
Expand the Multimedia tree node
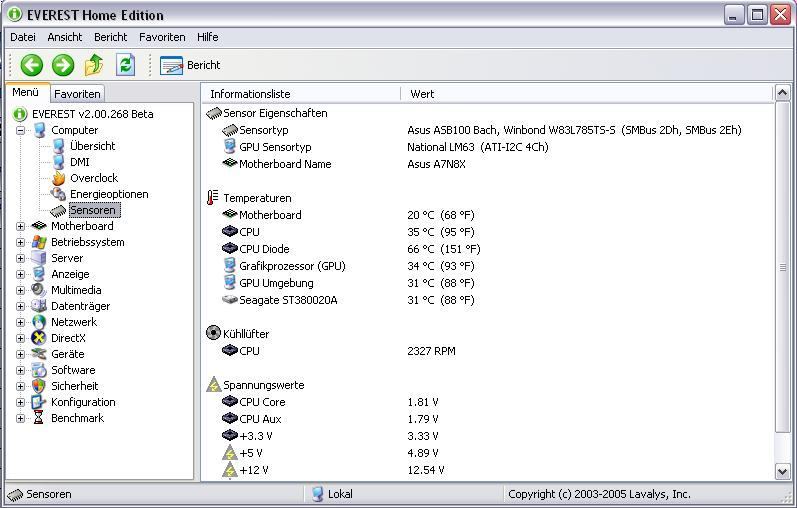(x=20, y=290)
